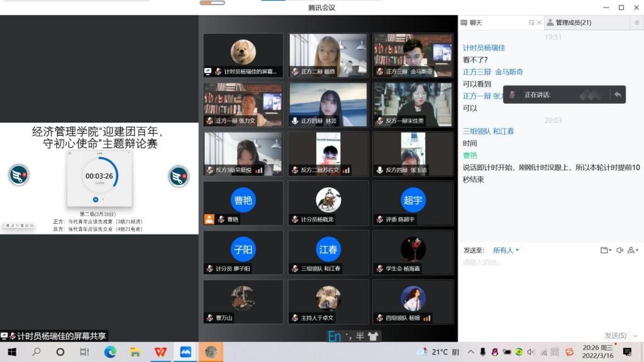Open Microsoft Edge from taskbar
The image size is (644, 362).
pyautogui.click(x=110, y=352)
